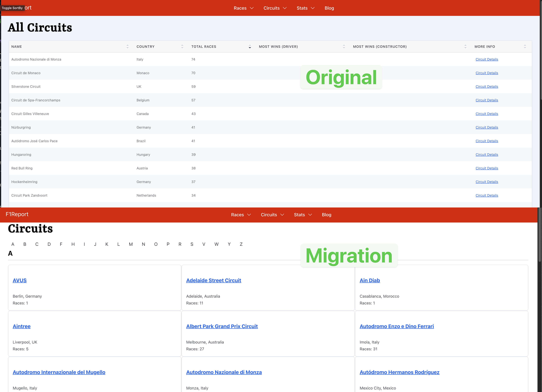
Task: Open the Blog menu item in the top navbar
Action: 329,8
